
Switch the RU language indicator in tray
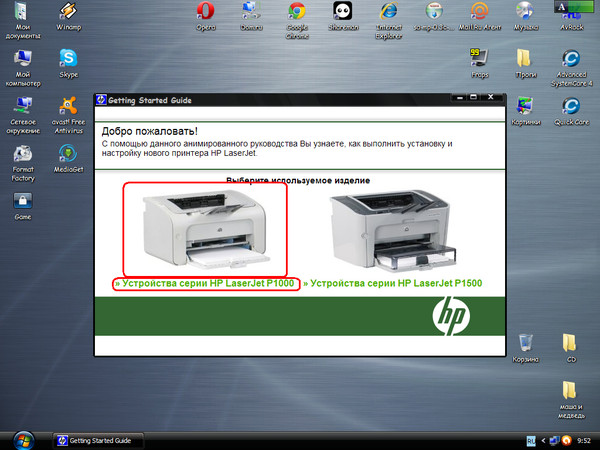click(531, 441)
